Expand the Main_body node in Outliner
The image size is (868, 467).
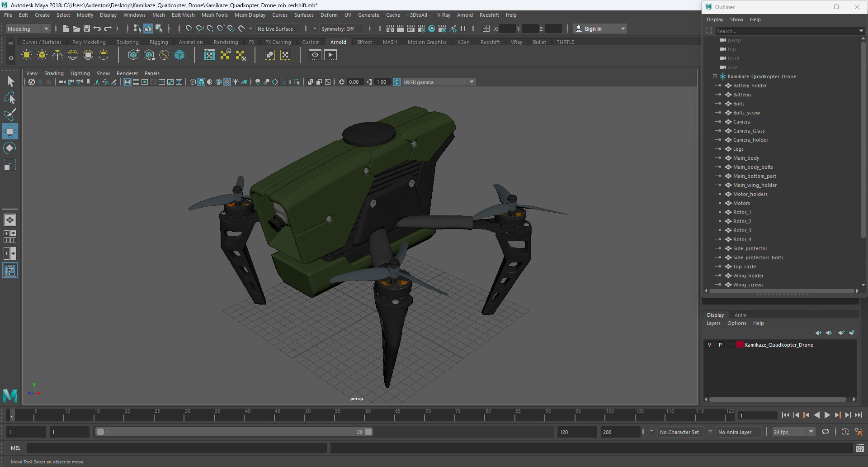[720, 158]
